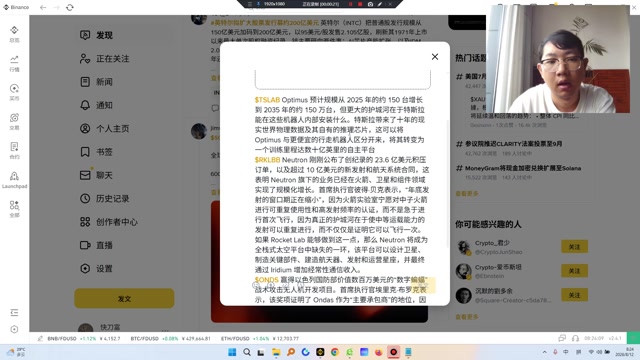This screenshot has width=640, height=360.
Task: Show hidden system tray icons
Action: [544, 352]
